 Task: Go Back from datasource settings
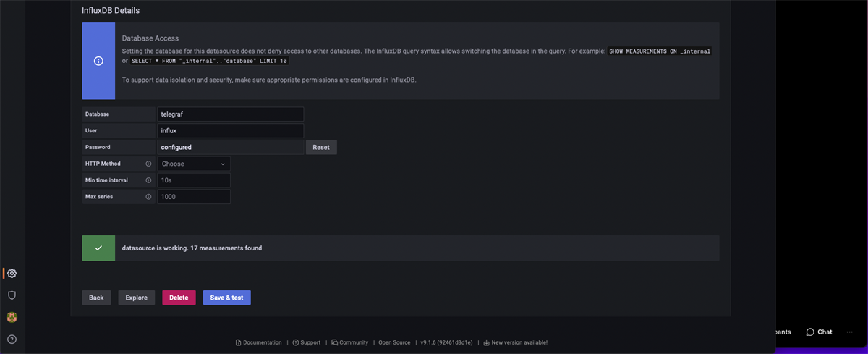[x=96, y=298]
